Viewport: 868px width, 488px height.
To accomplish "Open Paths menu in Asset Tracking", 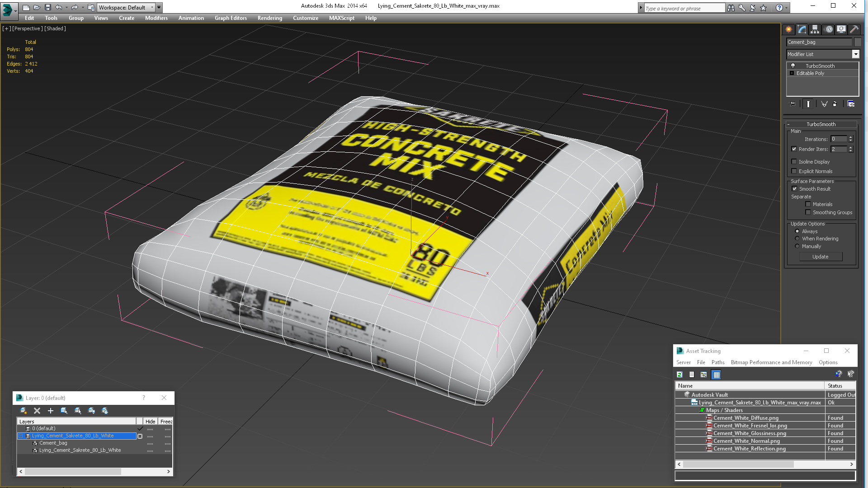I will click(717, 362).
